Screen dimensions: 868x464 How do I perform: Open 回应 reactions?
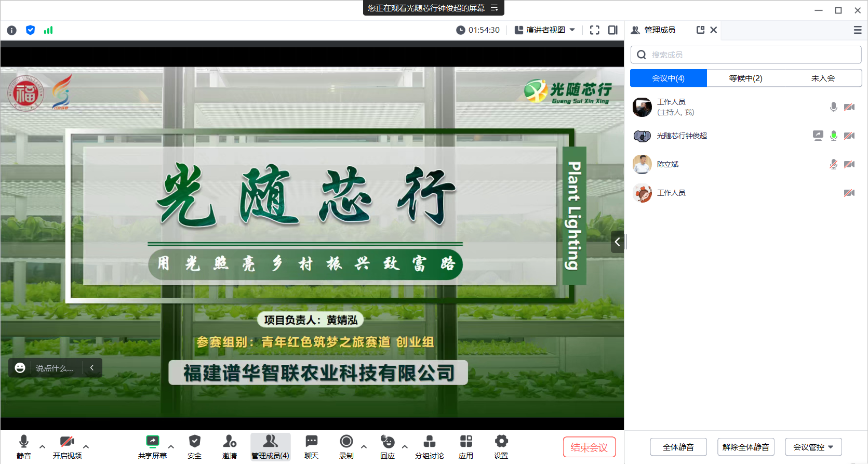point(388,447)
